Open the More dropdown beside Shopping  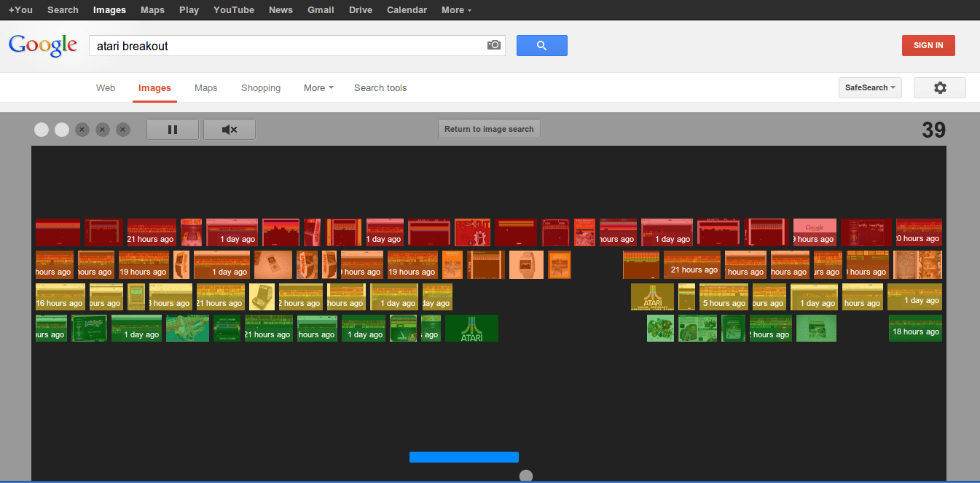tap(318, 88)
